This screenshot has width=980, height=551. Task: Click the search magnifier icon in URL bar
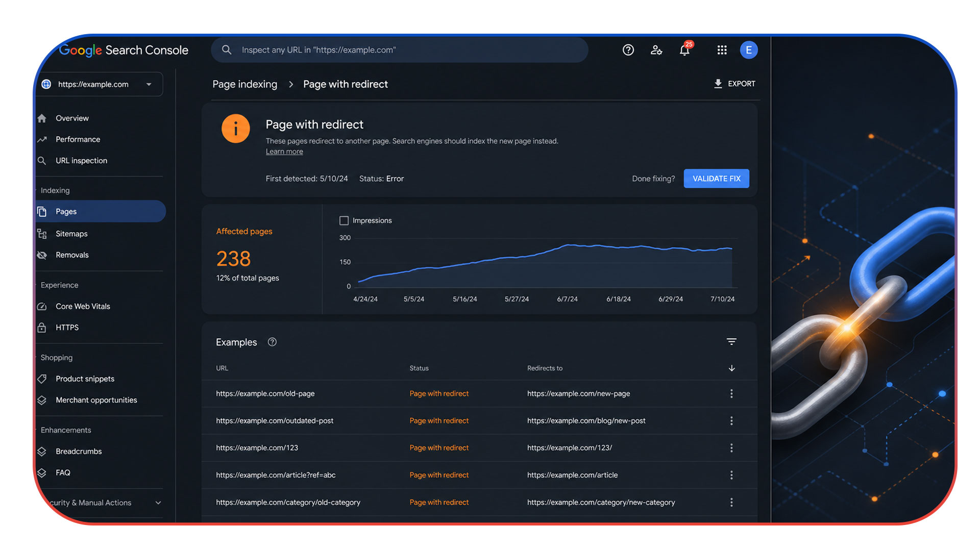(x=227, y=49)
